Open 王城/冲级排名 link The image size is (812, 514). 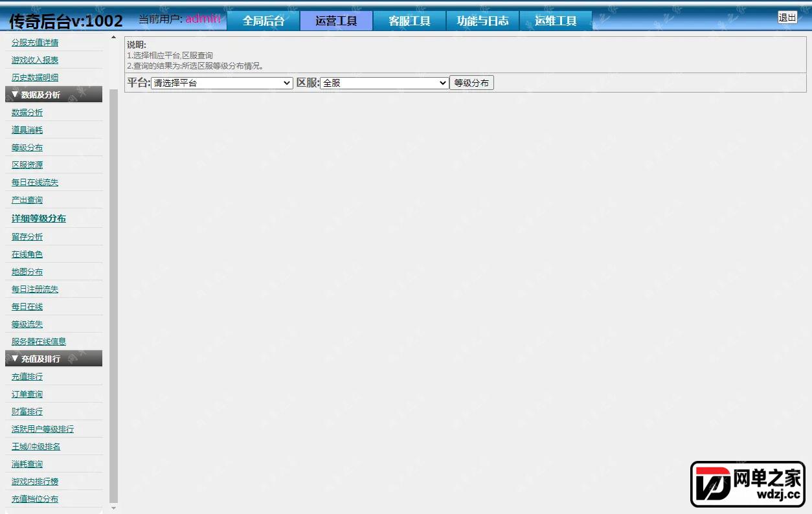click(36, 447)
